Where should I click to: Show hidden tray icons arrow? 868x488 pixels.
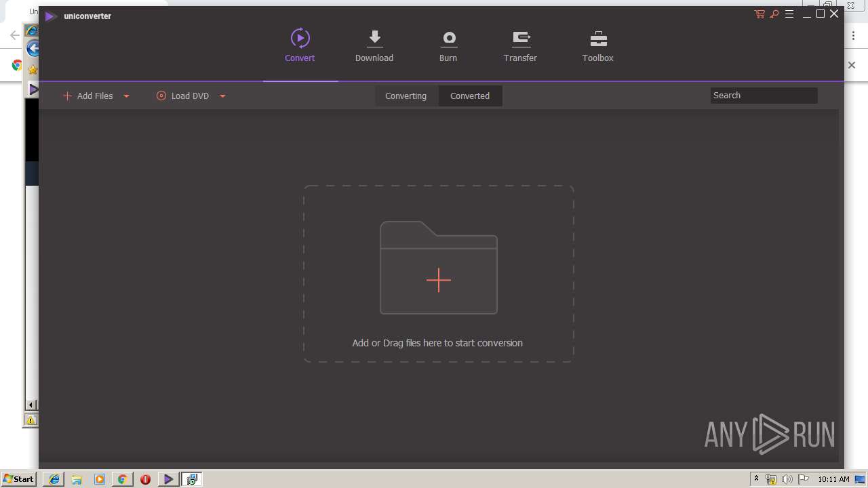[756, 479]
